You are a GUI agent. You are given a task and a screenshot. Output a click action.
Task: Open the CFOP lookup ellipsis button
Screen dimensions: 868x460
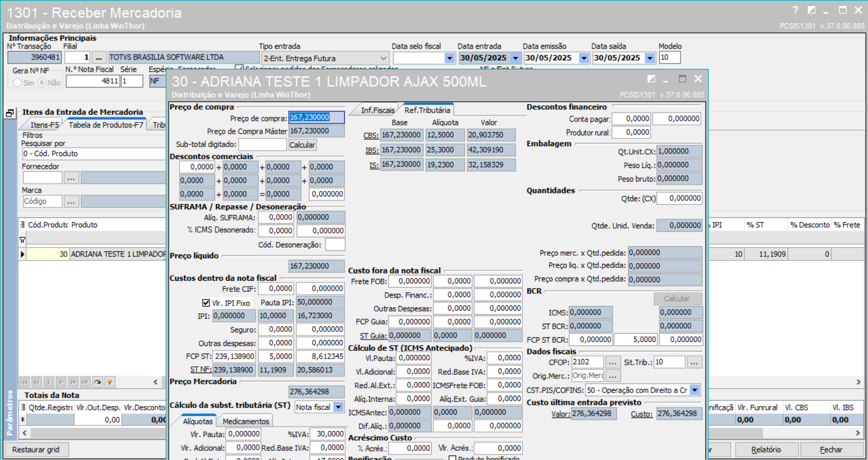(x=612, y=362)
